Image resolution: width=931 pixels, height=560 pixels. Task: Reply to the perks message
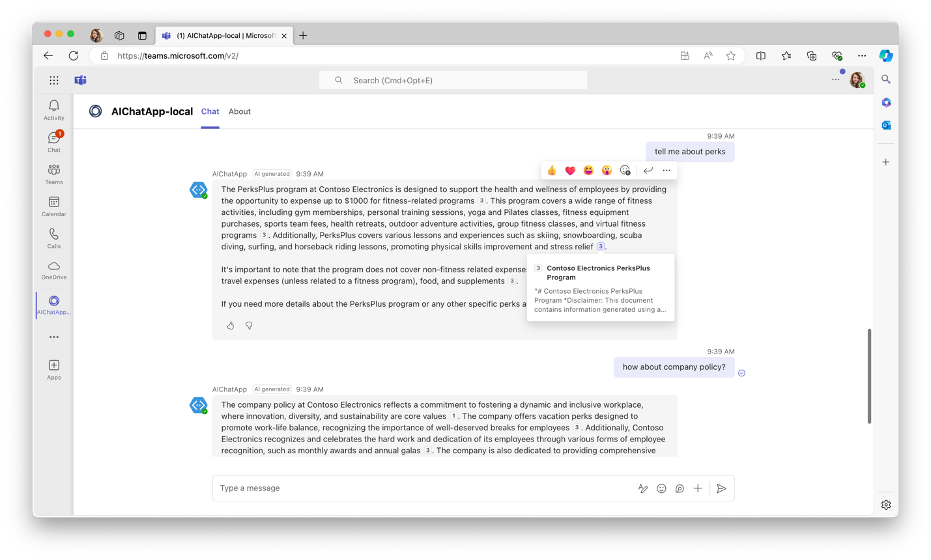tap(648, 171)
